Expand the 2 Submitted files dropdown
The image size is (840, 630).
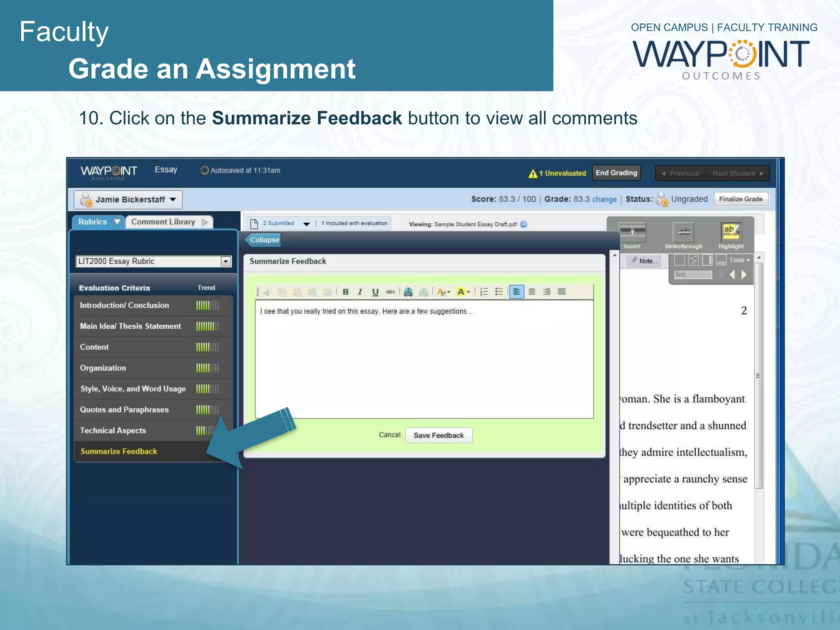click(x=306, y=224)
